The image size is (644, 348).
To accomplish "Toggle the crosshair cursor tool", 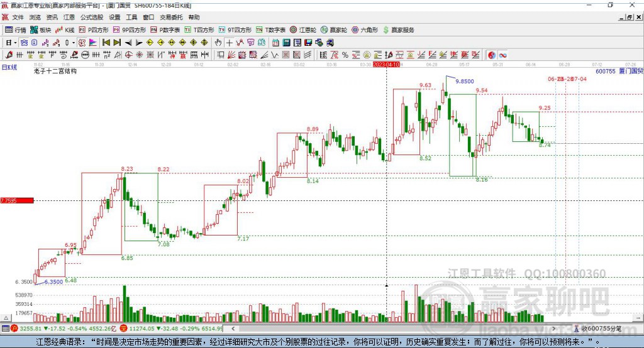I will pos(229,43).
